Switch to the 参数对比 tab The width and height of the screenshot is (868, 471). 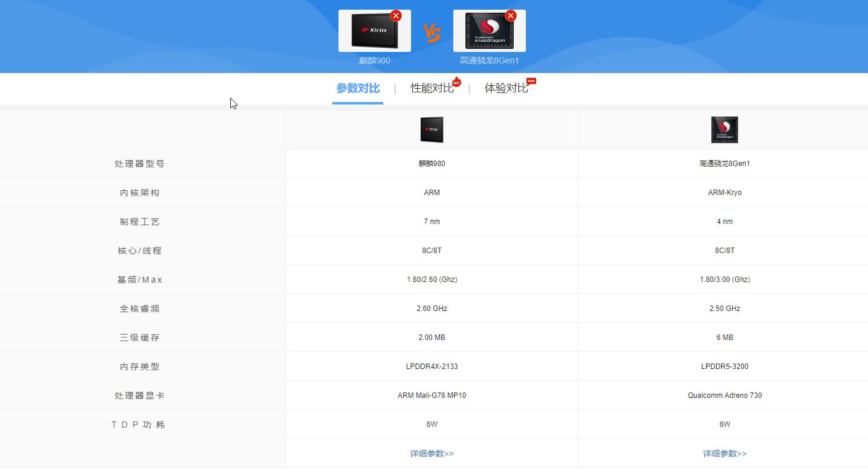pos(358,88)
